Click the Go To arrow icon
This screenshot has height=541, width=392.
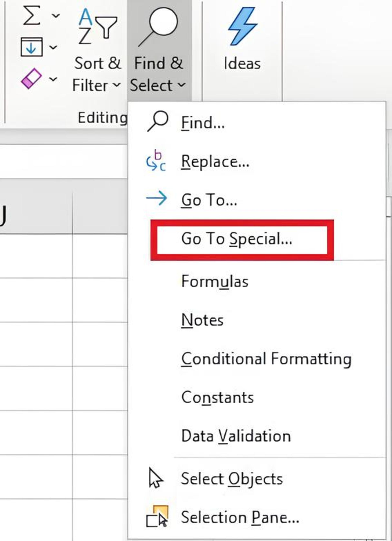coord(157,198)
